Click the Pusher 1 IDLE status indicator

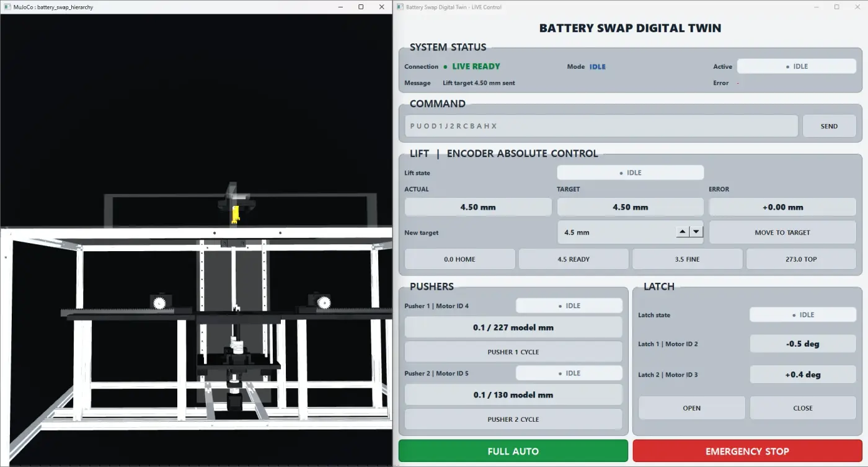[x=569, y=306]
